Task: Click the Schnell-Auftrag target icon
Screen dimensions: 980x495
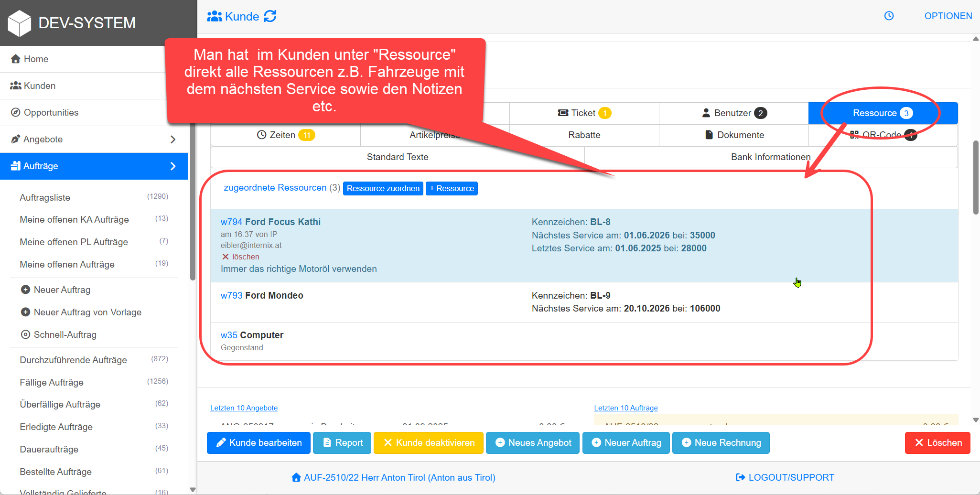Action: tap(26, 335)
